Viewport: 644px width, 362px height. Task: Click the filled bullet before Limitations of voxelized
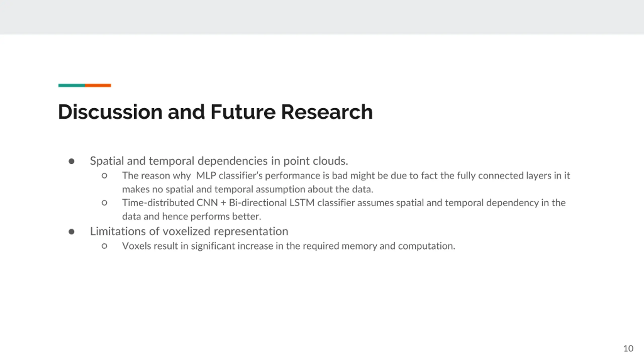(71, 232)
